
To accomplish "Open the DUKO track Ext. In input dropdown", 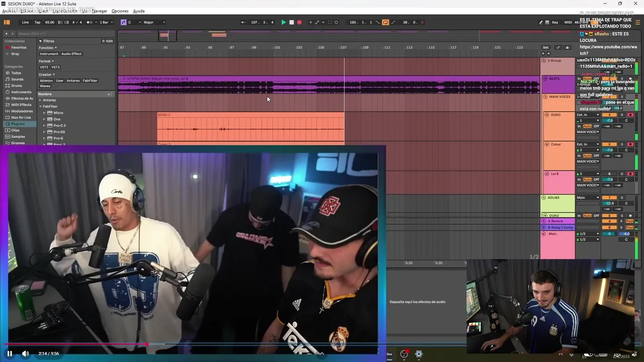I will [x=588, y=115].
